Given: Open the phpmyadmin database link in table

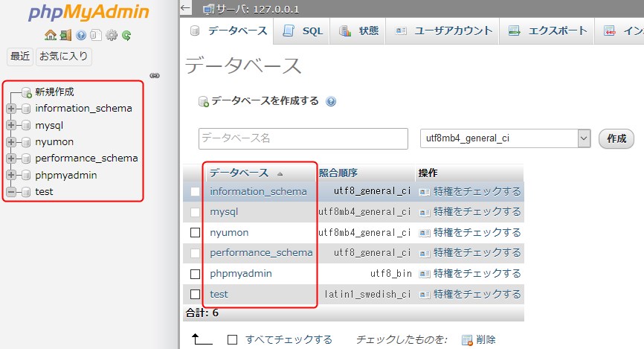Looking at the screenshot, I should pos(241,274).
